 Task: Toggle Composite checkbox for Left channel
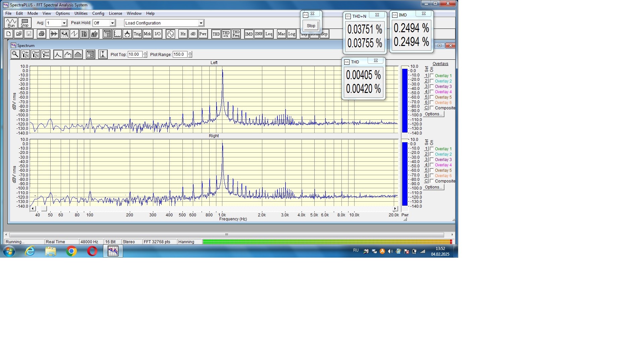pyautogui.click(x=432, y=108)
